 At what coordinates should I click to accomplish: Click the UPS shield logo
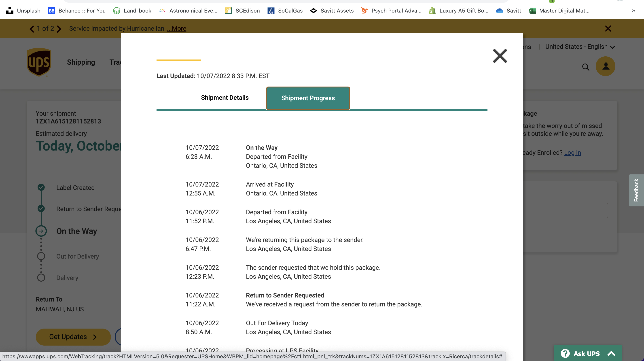(39, 62)
